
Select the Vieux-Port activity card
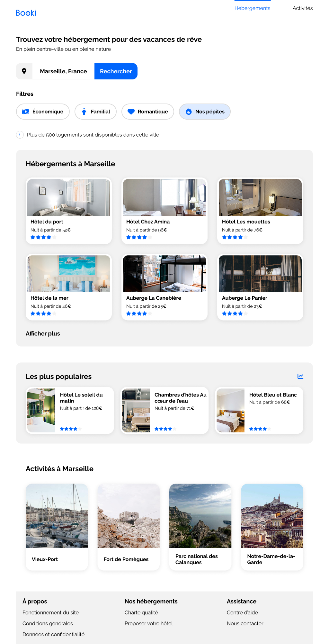(x=57, y=527)
